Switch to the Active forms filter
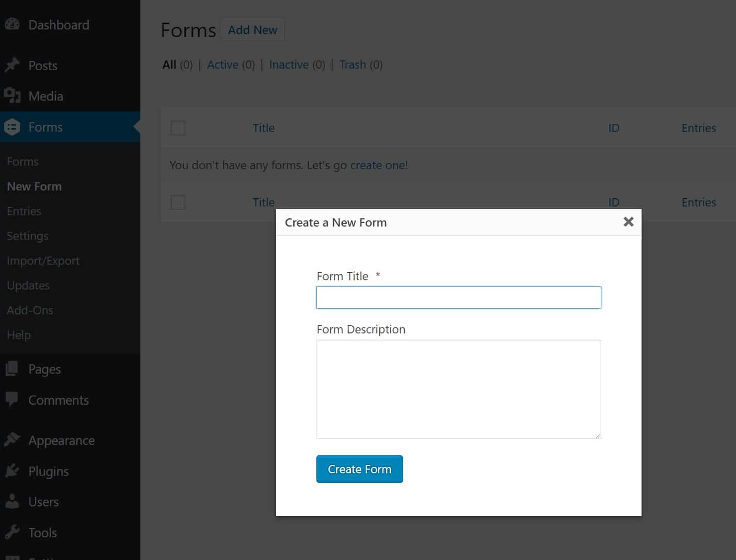The width and height of the screenshot is (736, 560). [222, 65]
